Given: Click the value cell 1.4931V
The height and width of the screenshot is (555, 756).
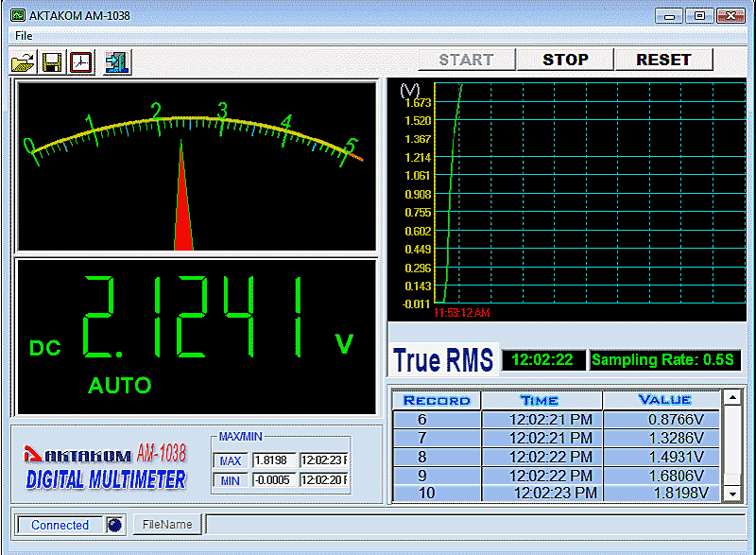Looking at the screenshot, I should pyautogui.click(x=662, y=457).
